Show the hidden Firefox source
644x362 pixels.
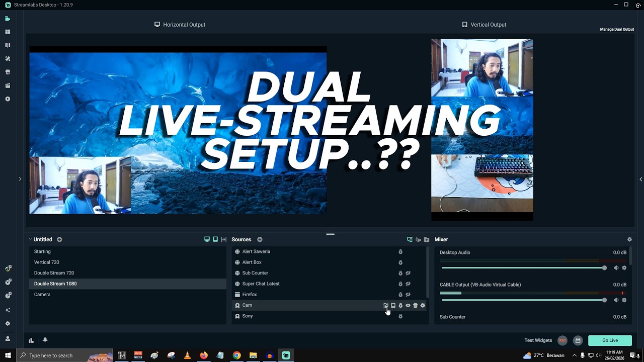tap(408, 295)
